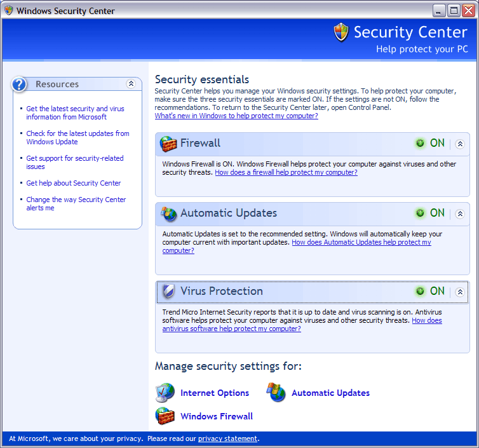Click the Resources panel title
The image size is (479, 448).
57,84
